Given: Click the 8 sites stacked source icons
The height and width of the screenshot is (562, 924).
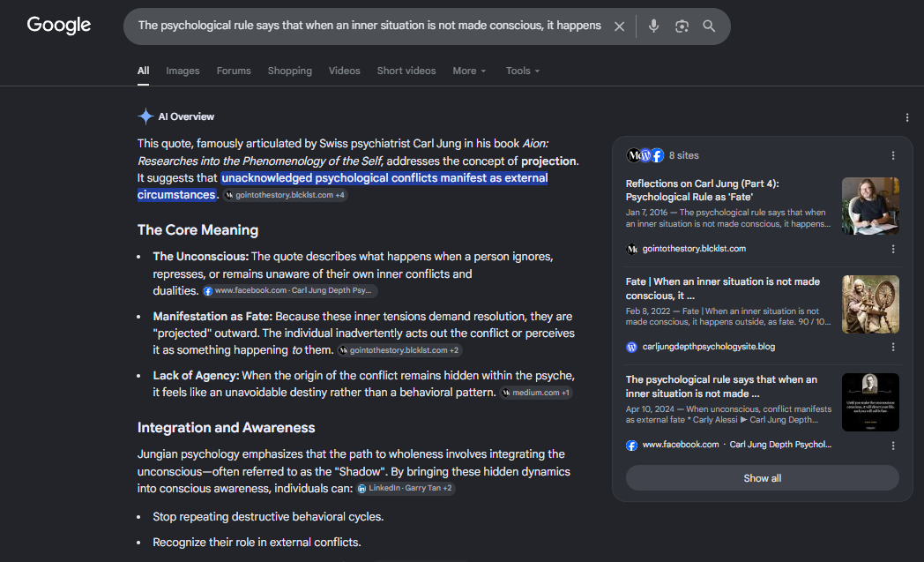Looking at the screenshot, I should click(645, 155).
